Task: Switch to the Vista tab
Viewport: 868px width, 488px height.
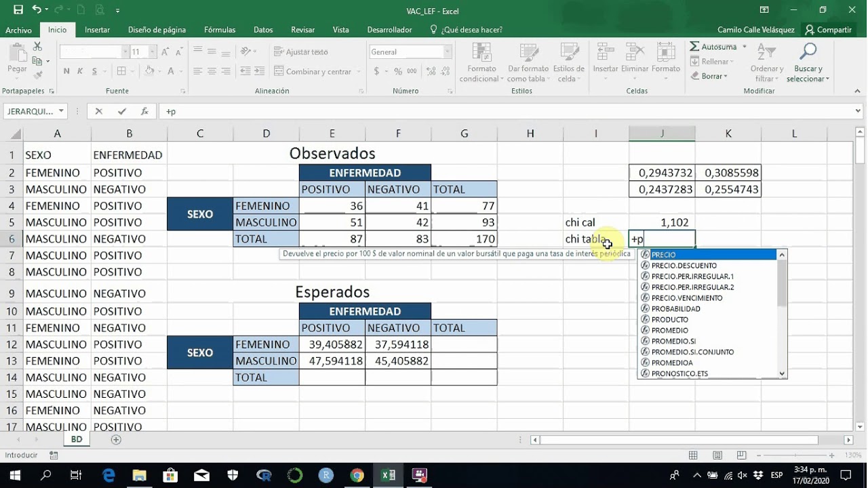Action: click(341, 30)
